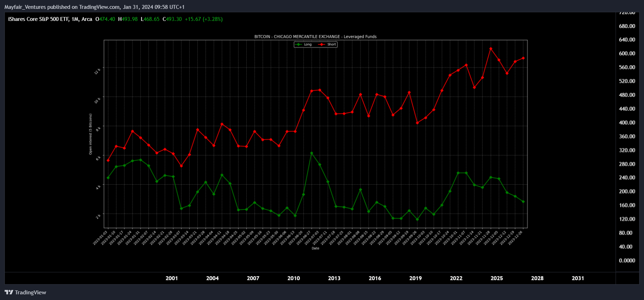
Task: Click the 320.00 price axis label
Action: [627, 150]
